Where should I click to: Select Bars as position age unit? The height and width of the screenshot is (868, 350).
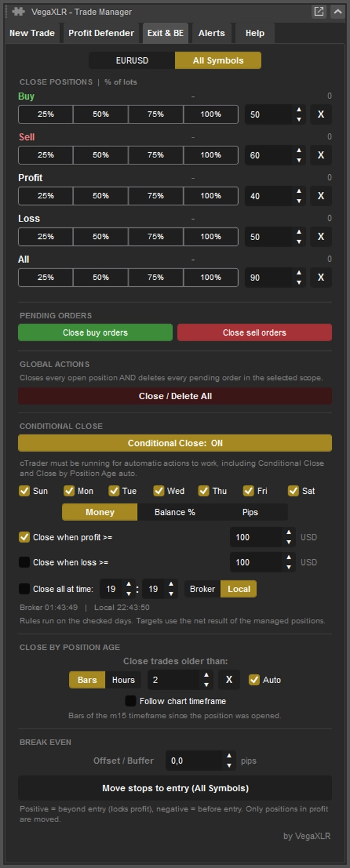tap(87, 680)
